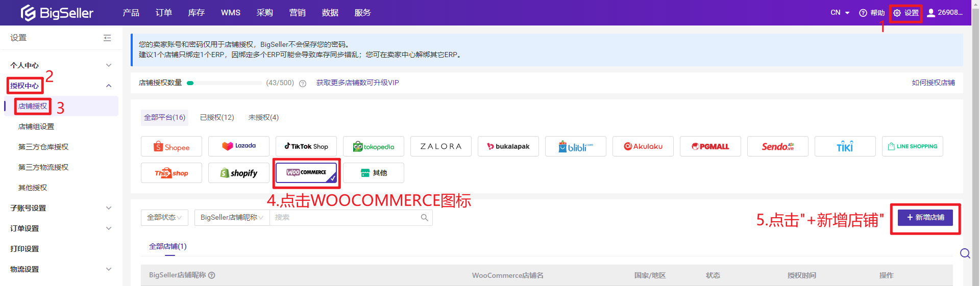This screenshot has height=286, width=980.
Task: Open 订单 menu in top navigation
Action: (164, 13)
